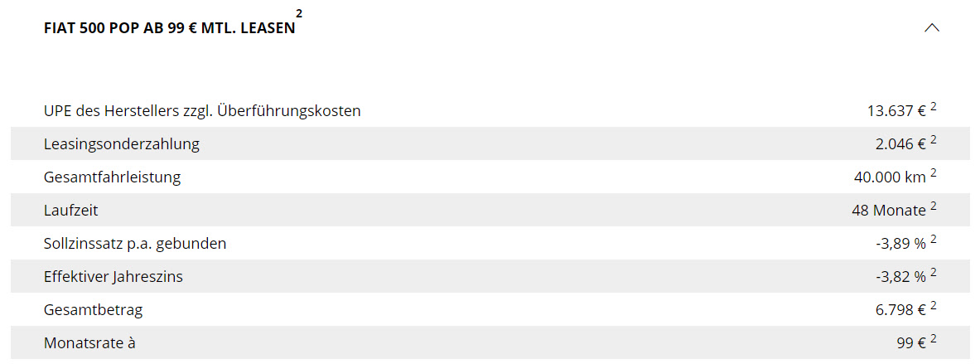Open footnote 2 next to 99 € rate
Screen dimensions: 980x364
coord(933,339)
